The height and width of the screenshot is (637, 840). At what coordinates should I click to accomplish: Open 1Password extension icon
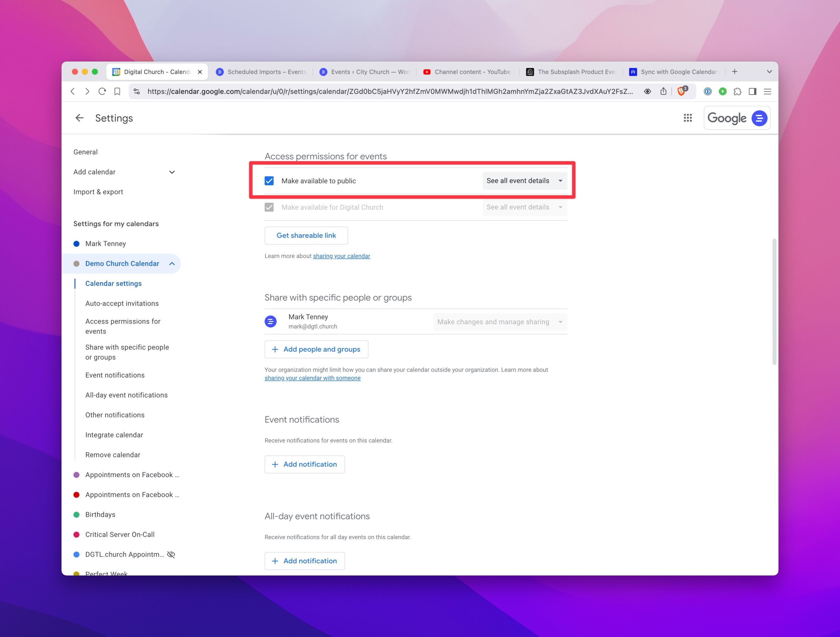coord(707,92)
